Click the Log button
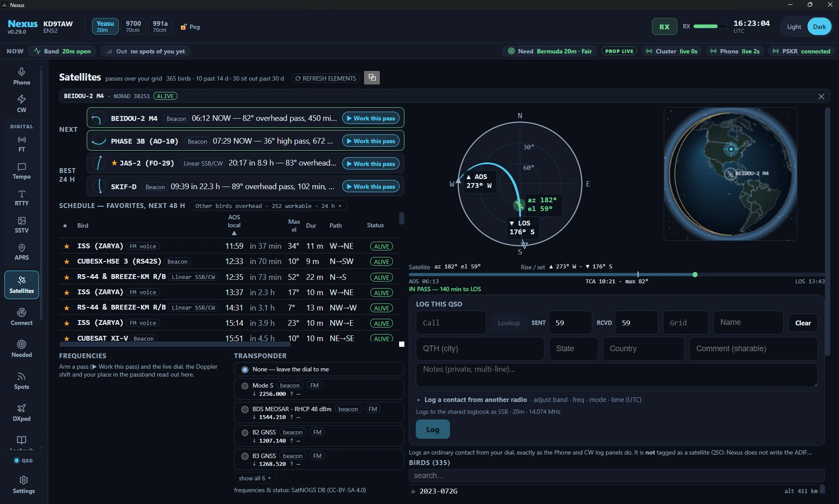The height and width of the screenshot is (504, 839). 432,430
